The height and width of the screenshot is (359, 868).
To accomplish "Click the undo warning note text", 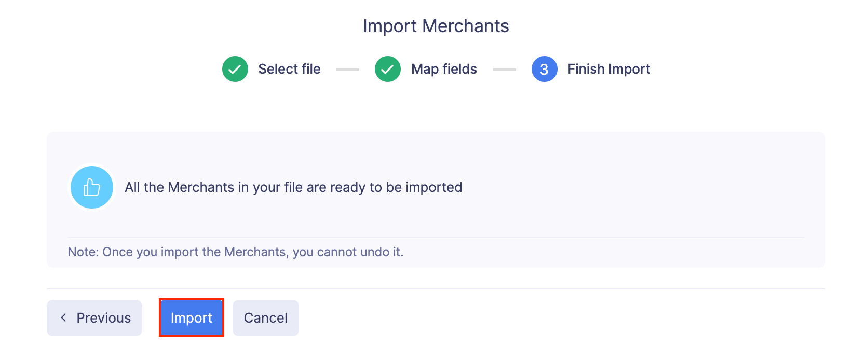I will click(236, 252).
